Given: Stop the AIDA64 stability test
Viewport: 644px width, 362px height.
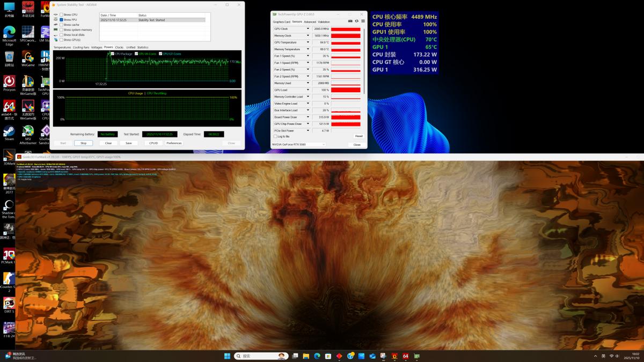Looking at the screenshot, I should [84, 143].
